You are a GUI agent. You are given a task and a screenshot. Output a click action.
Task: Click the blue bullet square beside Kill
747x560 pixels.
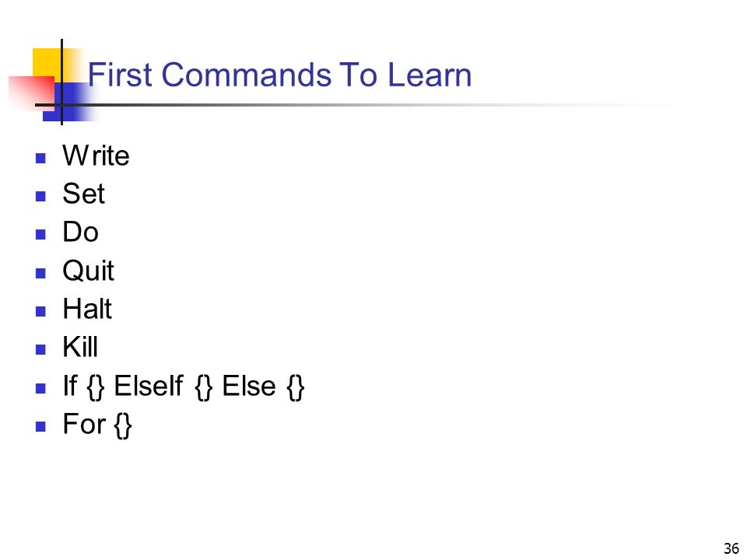pos(40,349)
